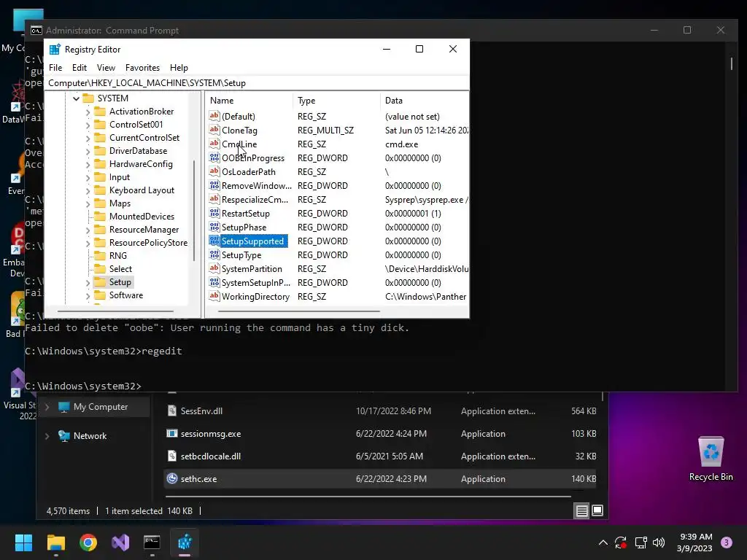This screenshot has width=747, height=560.
Task: Select the ResourcePolicyStore key
Action: pyautogui.click(x=148, y=243)
